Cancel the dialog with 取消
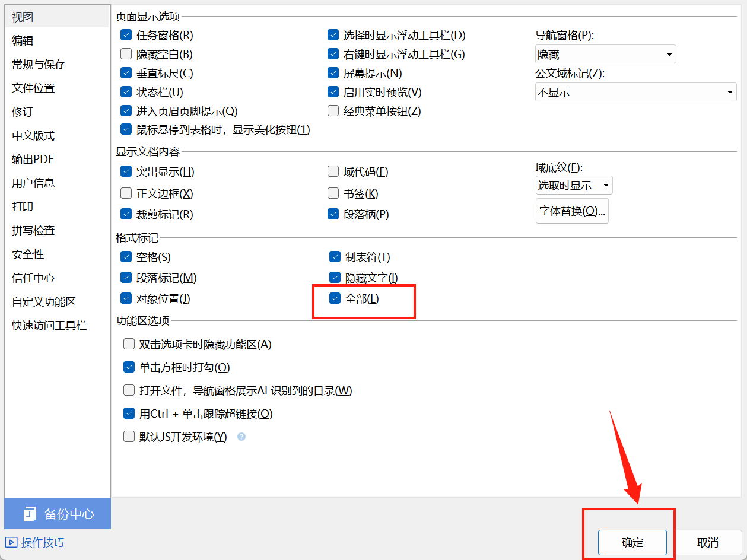Viewport: 747px width, 560px height. point(708,542)
